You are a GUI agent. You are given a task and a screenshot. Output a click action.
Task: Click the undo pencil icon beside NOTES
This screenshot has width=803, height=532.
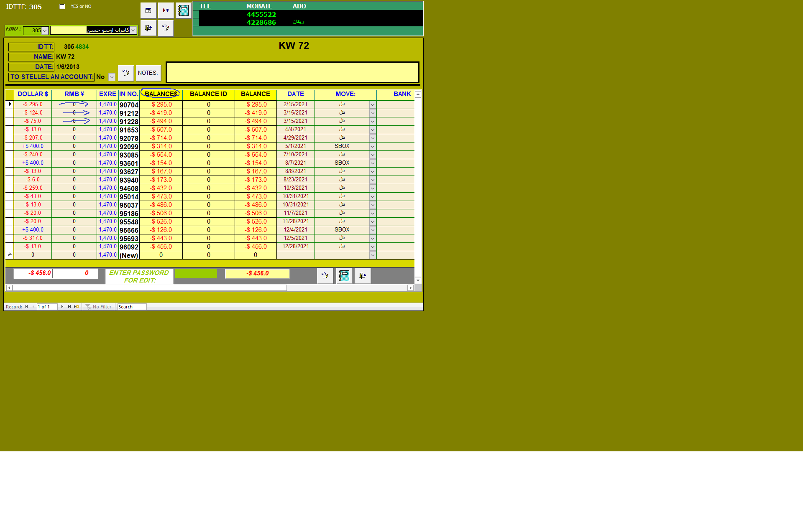pyautogui.click(x=125, y=73)
